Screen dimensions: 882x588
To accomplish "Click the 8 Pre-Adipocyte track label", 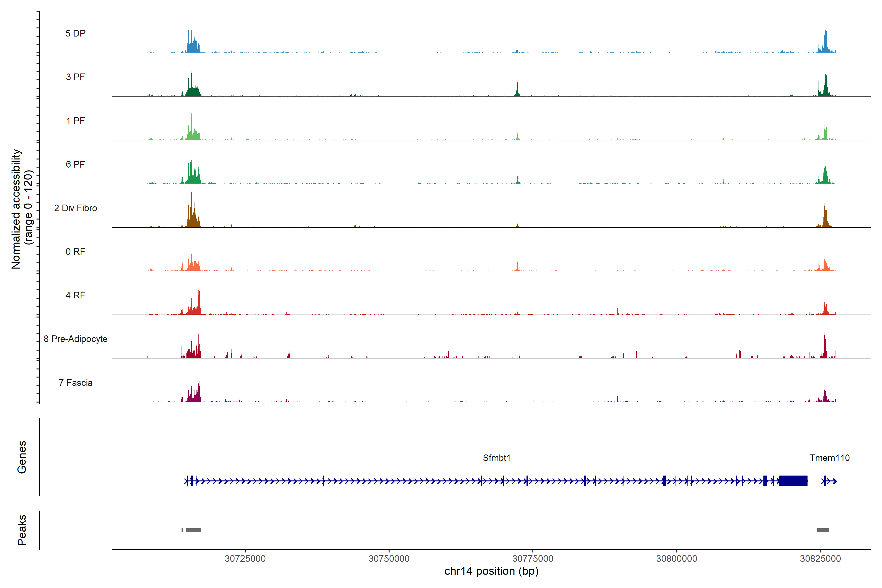I will [x=75, y=339].
